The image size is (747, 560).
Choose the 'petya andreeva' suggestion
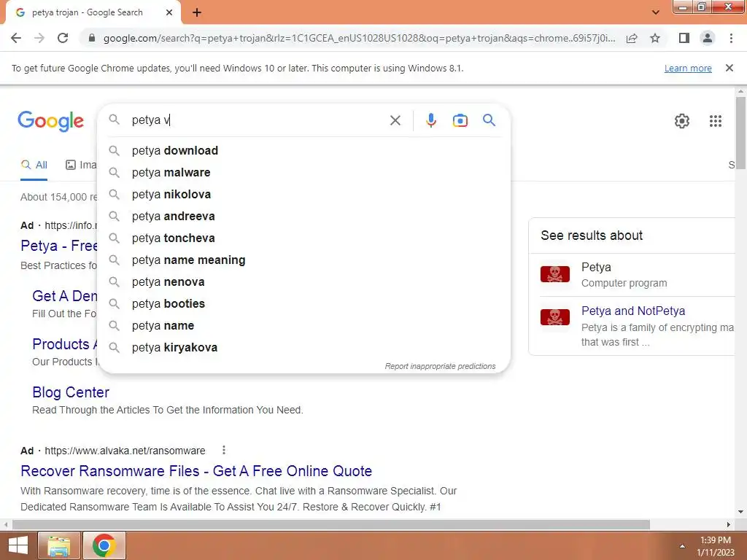tap(303, 216)
